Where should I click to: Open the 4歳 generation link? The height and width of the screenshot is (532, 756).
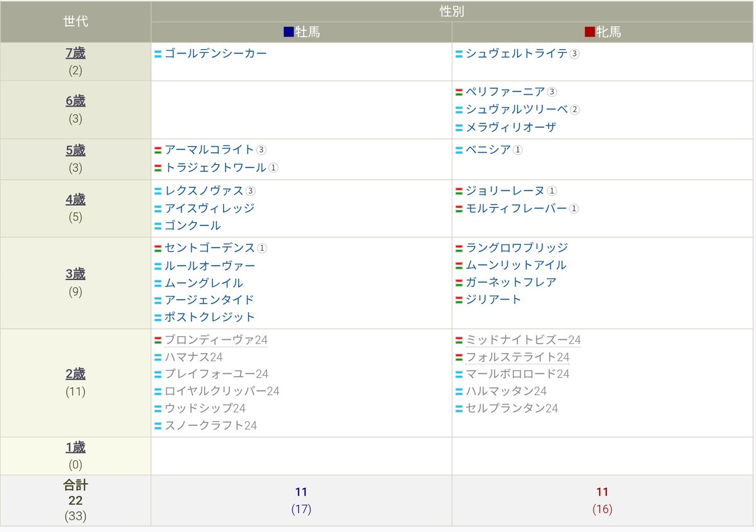(76, 200)
